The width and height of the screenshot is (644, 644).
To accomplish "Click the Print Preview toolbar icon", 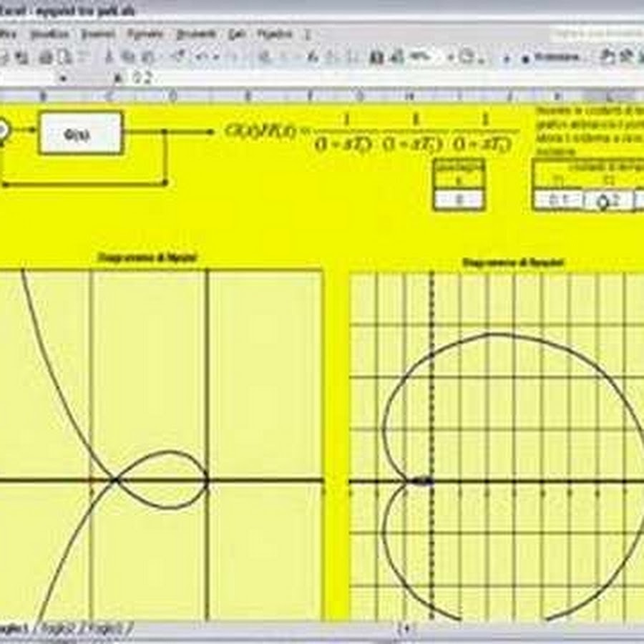I will pyautogui.click(x=64, y=57).
